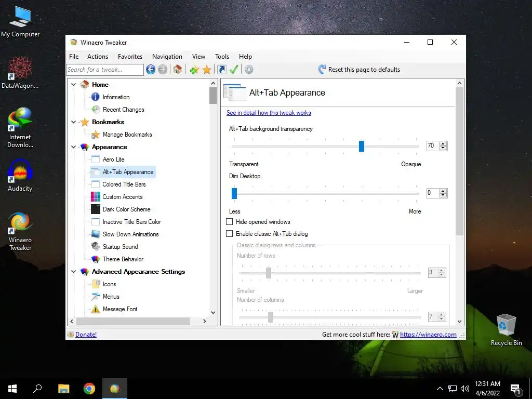Image resolution: width=532 pixels, height=399 pixels.
Task: Click the Back navigation arrow icon
Action: [151, 70]
